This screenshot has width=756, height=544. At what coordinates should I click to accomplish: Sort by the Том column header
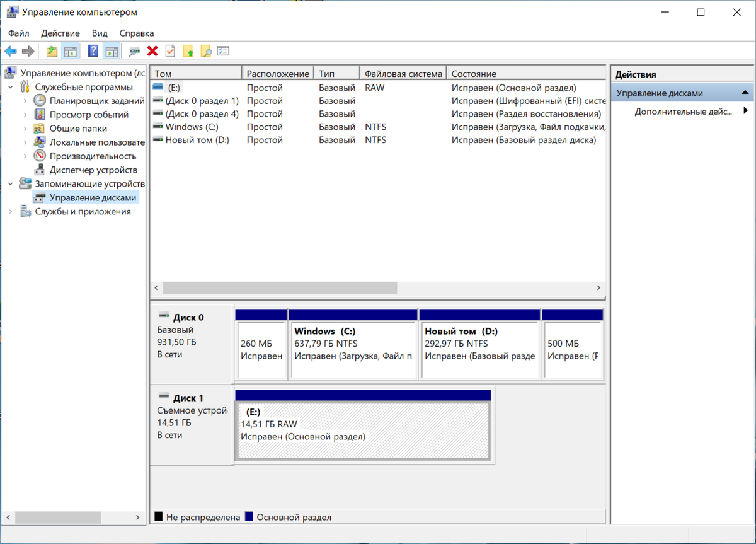196,74
